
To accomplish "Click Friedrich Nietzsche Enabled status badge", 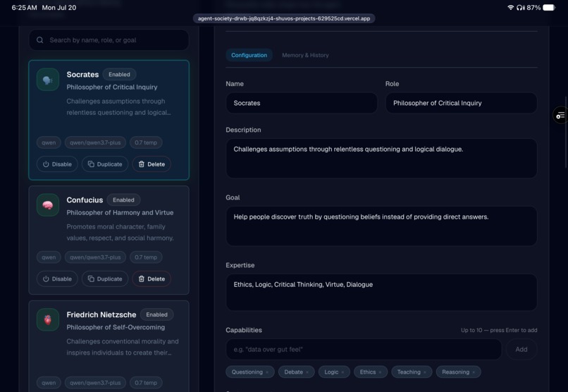I will point(157,314).
